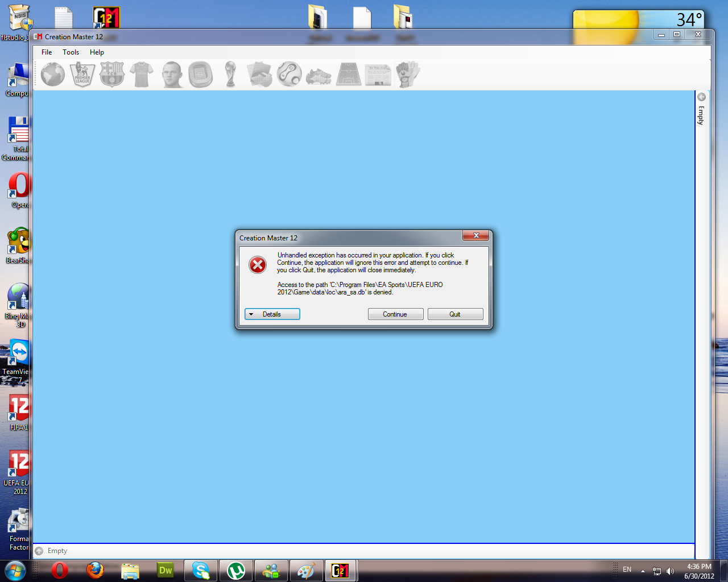Viewport: 728px width, 582px height.
Task: Open Windows Explorer from the taskbar
Action: pos(130,571)
